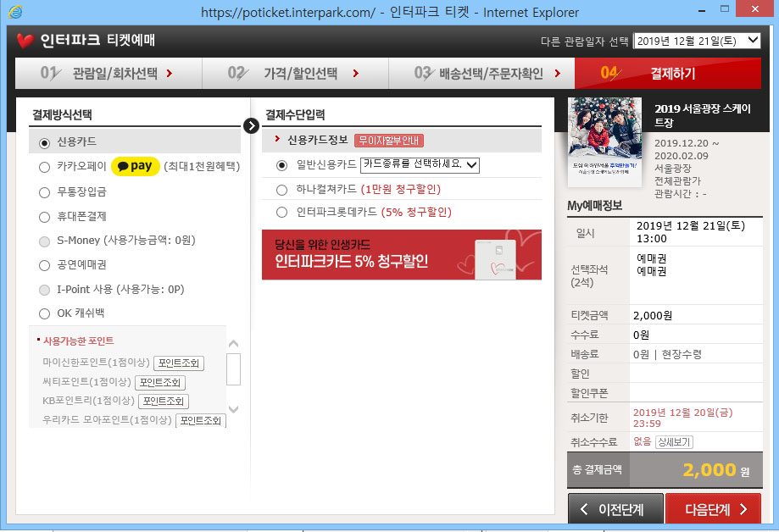
Task: Click the My예매정보 heading
Action: pyautogui.click(x=595, y=206)
